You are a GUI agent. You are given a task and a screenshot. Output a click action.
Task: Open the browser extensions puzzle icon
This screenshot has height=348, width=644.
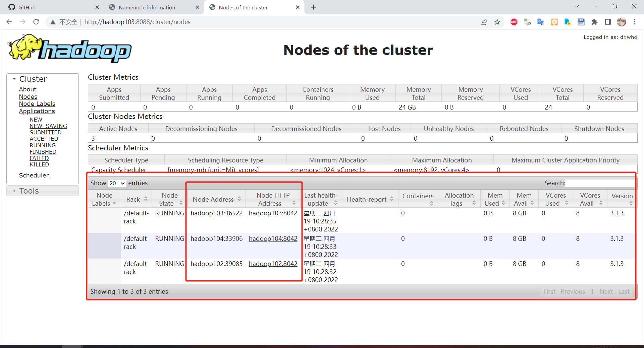pos(594,22)
